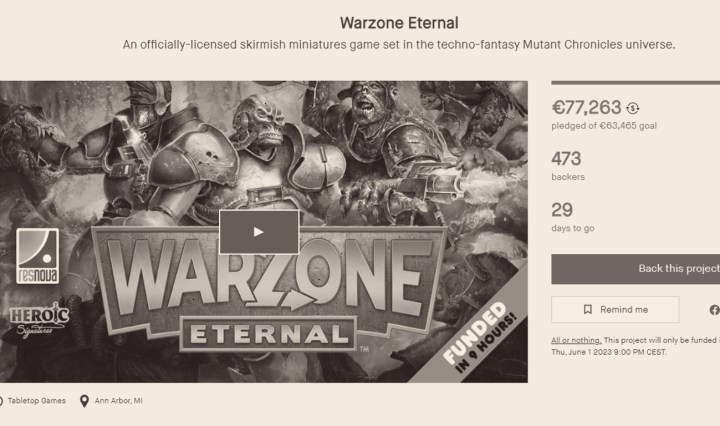This screenshot has width=720, height=426.
Task: Click the €77,263 pledged amount
Action: click(587, 107)
